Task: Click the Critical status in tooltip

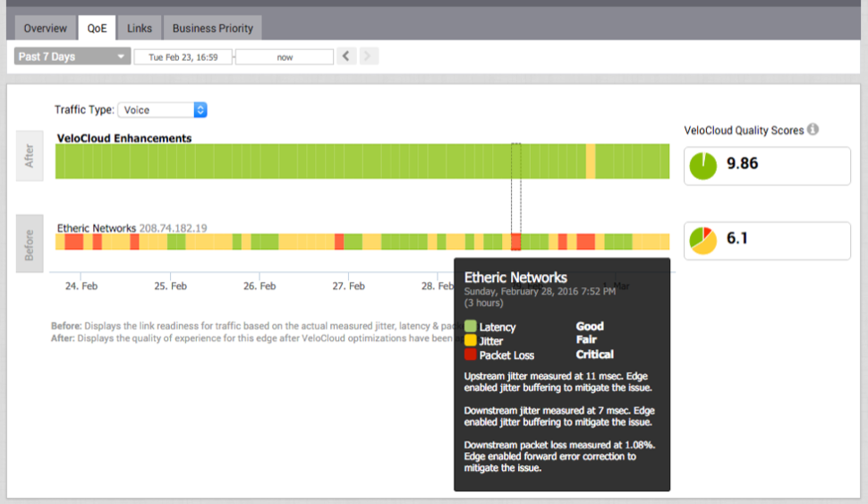Action: pyautogui.click(x=594, y=355)
